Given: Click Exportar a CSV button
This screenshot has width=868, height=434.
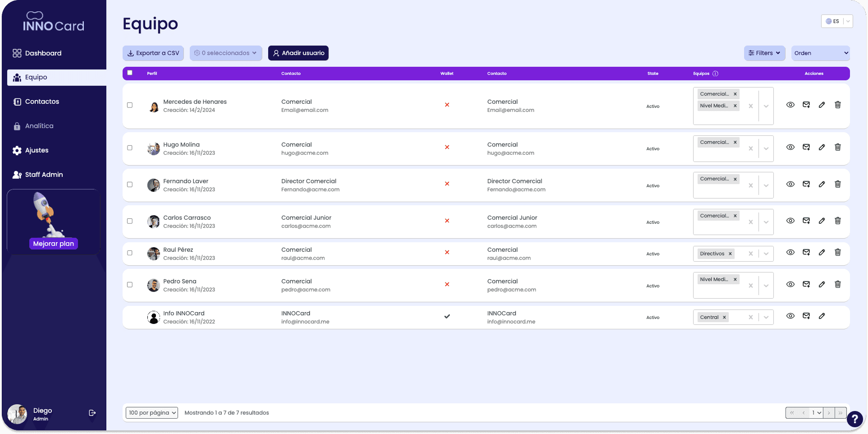Looking at the screenshot, I should tap(153, 53).
